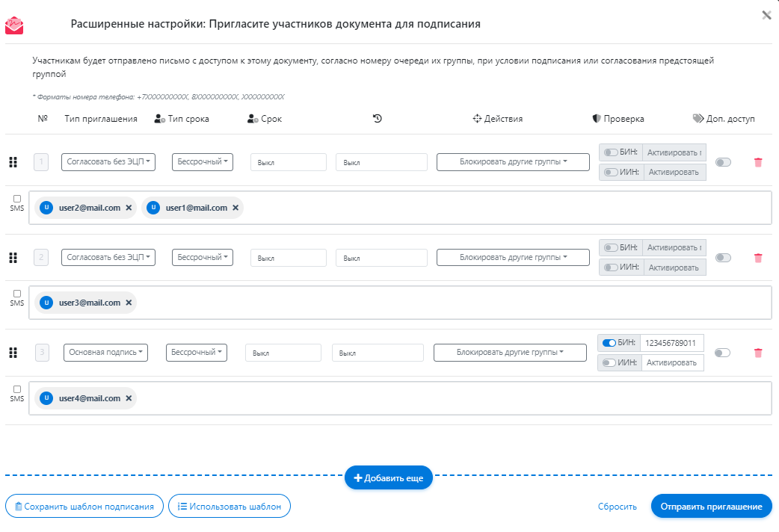Disable the БИН toggle in group 3
This screenshot has width=779, height=532.
point(609,343)
